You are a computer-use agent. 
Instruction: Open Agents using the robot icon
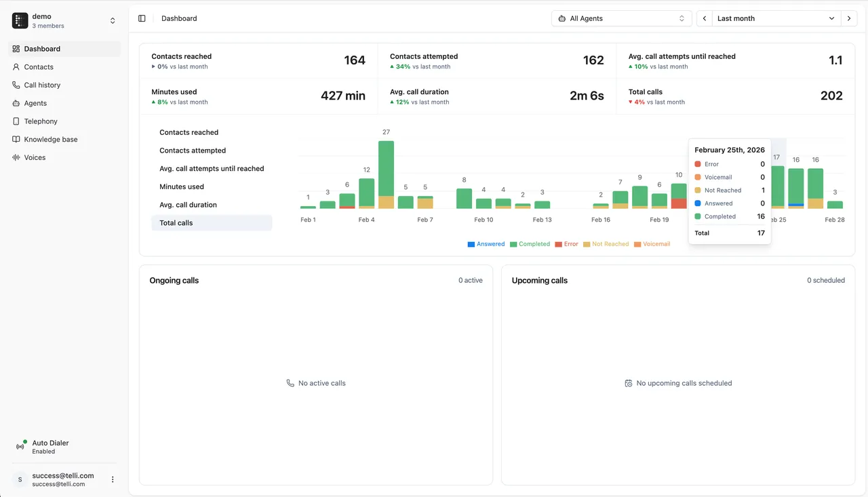click(x=16, y=103)
